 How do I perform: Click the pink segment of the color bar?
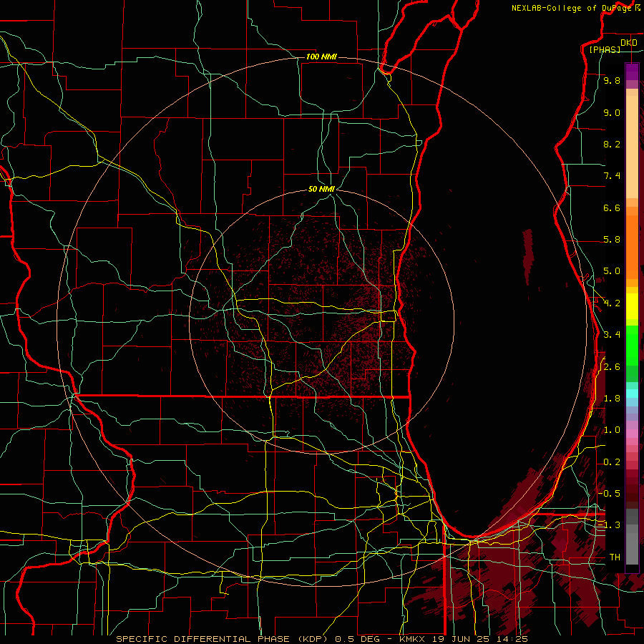click(x=632, y=434)
